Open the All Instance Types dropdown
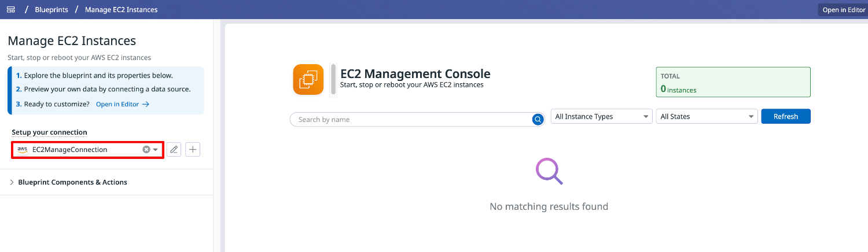Image resolution: width=868 pixels, height=252 pixels. point(601,116)
